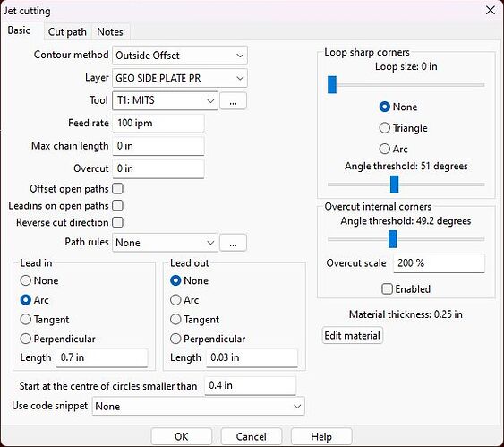Expand the Contour method dropdown
This screenshot has height=447, width=504.
click(x=180, y=56)
